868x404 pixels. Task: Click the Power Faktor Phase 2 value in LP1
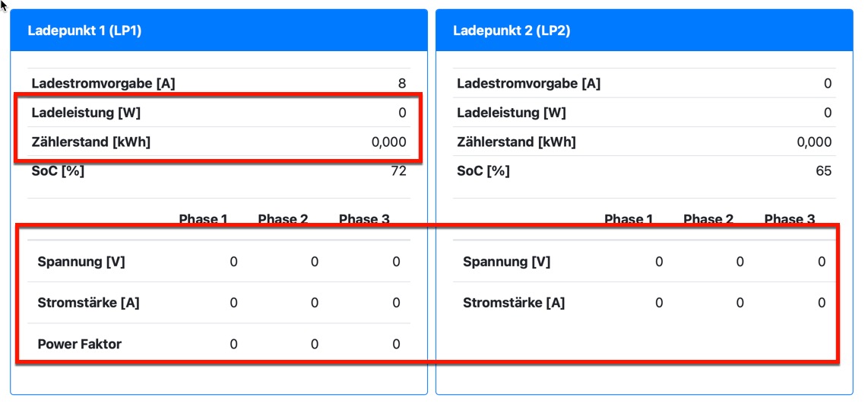tap(315, 344)
